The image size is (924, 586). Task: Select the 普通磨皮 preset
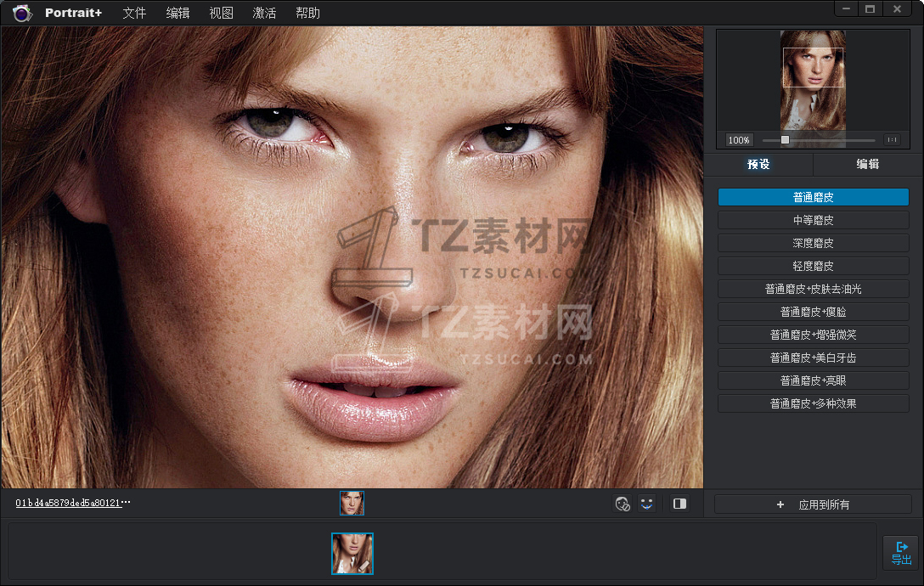tap(814, 197)
